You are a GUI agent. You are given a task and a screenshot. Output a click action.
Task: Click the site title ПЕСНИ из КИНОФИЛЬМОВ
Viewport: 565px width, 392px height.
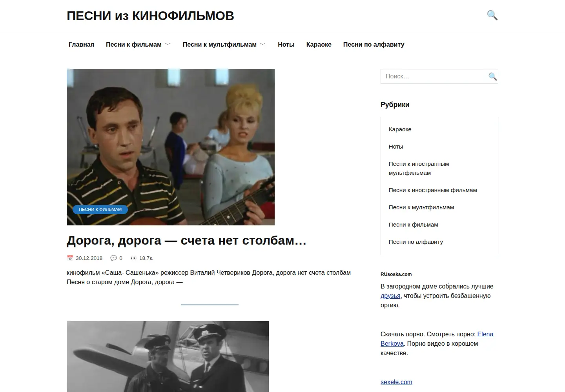point(150,16)
